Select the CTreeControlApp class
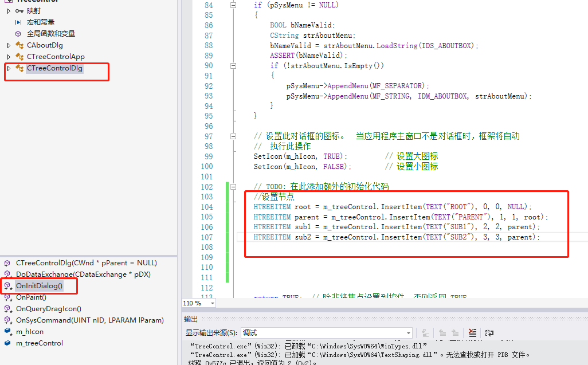This screenshot has height=365, width=588. [56, 57]
